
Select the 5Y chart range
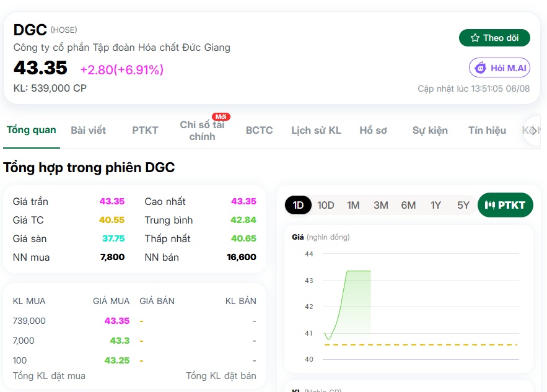point(463,205)
